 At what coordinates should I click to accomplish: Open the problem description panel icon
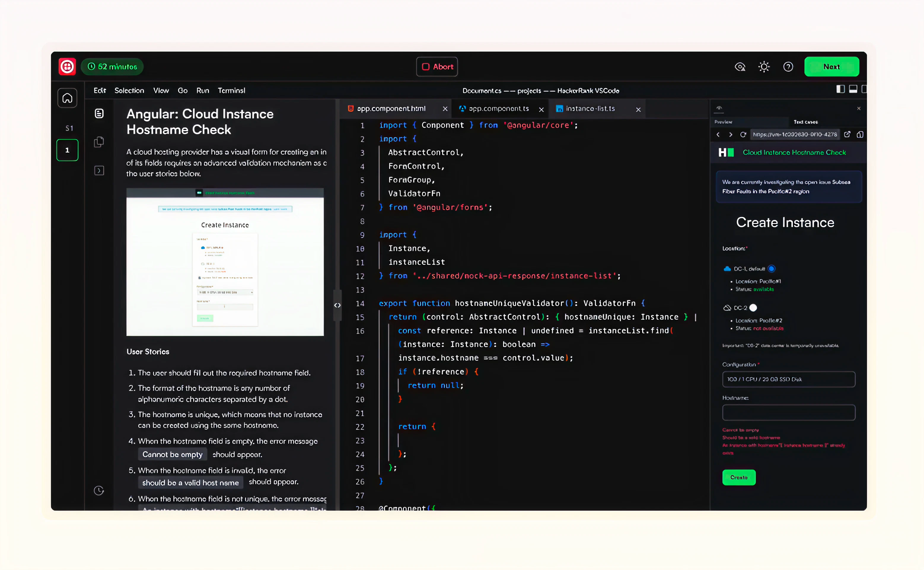coord(99,113)
